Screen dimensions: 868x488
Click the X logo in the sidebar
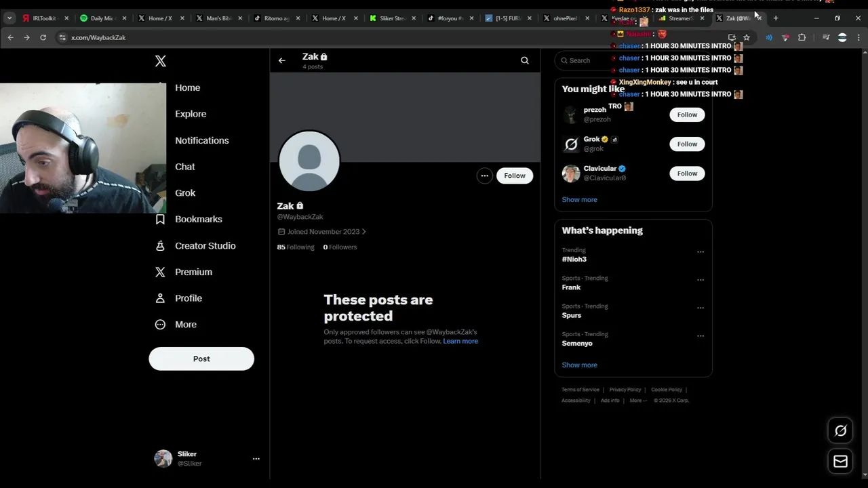tap(161, 61)
